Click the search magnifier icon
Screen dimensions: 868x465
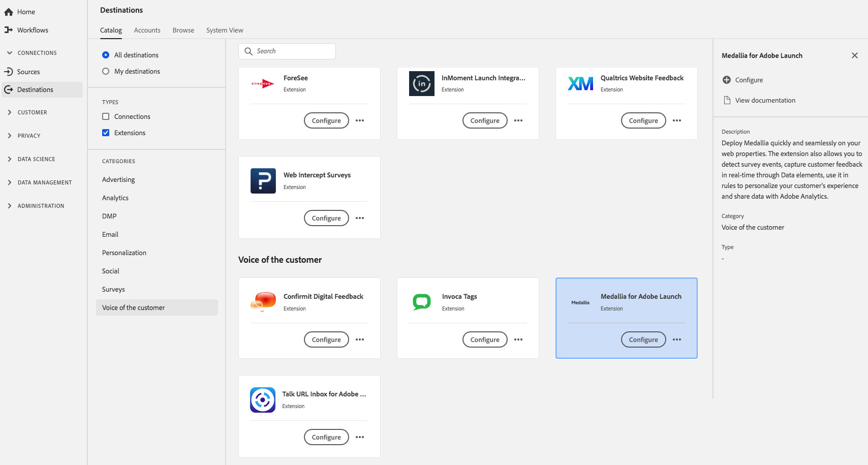pyautogui.click(x=249, y=51)
